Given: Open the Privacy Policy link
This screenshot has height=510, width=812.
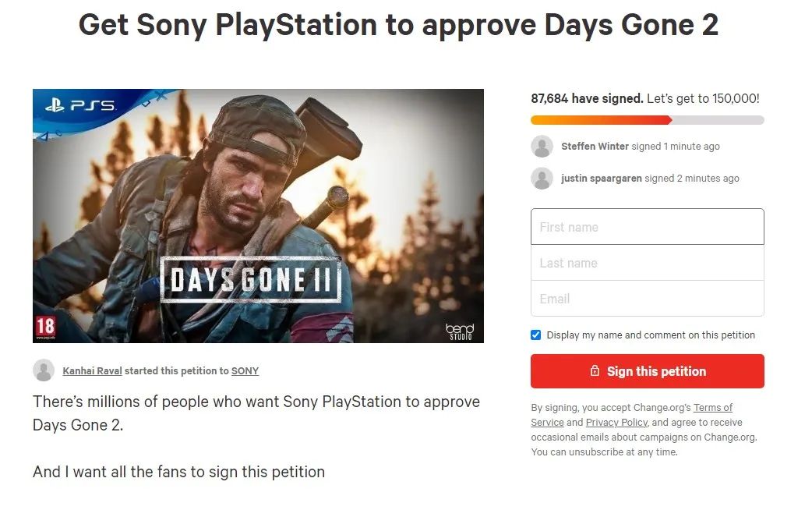Looking at the screenshot, I should (616, 422).
